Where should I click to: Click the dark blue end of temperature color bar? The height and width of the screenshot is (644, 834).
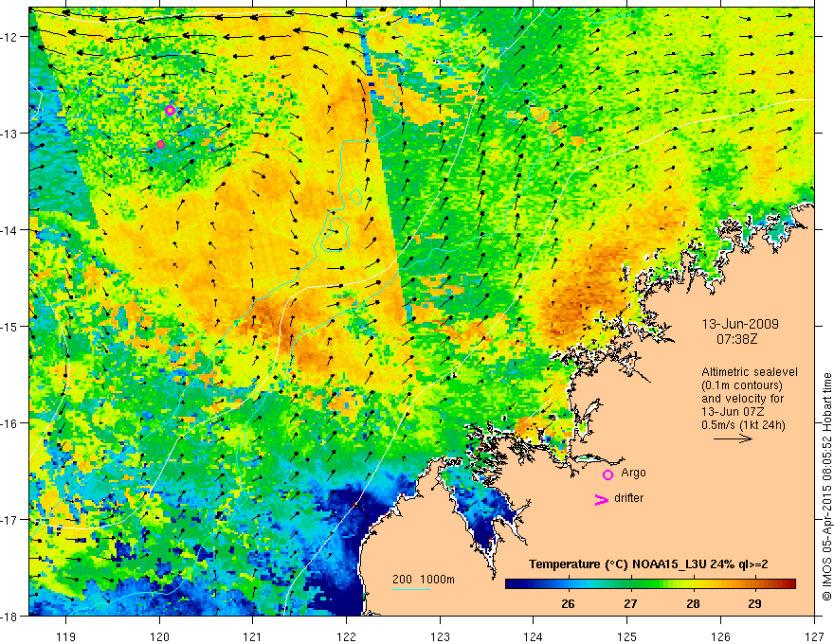(512, 583)
